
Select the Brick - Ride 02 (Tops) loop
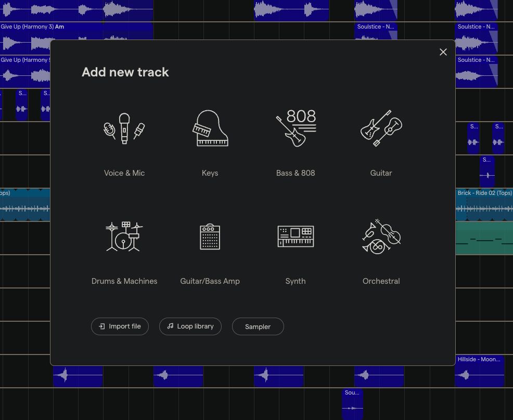click(x=484, y=203)
